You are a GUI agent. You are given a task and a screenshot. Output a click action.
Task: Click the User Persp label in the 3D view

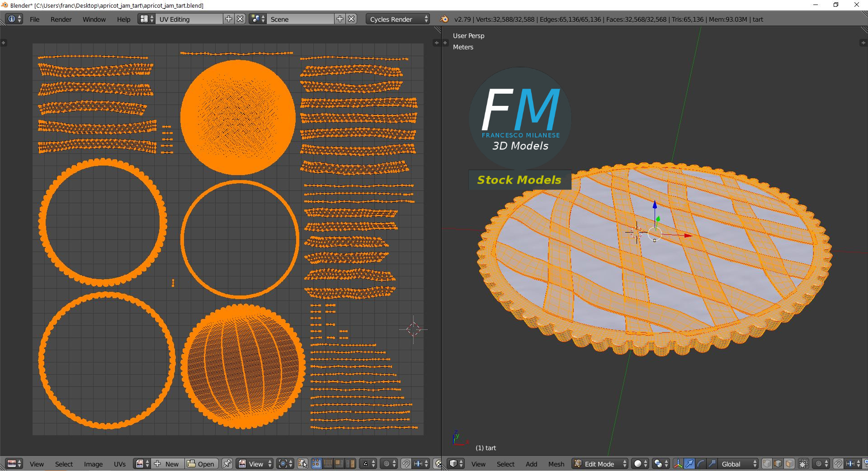[x=468, y=36]
